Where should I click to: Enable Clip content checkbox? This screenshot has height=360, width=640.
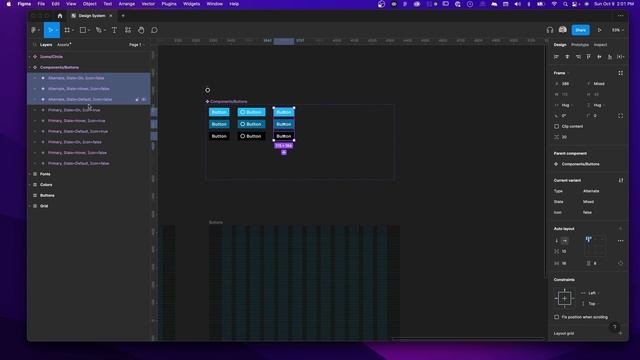[x=557, y=127]
